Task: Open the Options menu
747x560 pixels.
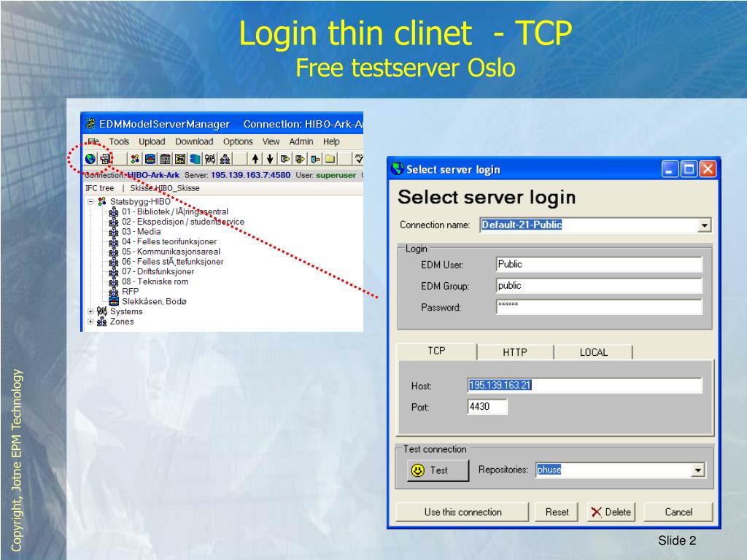Action: tap(238, 141)
